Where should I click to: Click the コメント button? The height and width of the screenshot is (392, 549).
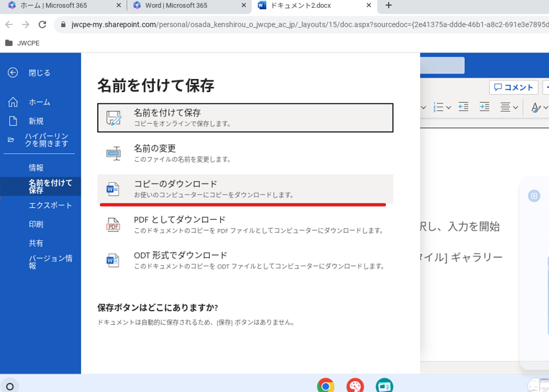(x=513, y=87)
